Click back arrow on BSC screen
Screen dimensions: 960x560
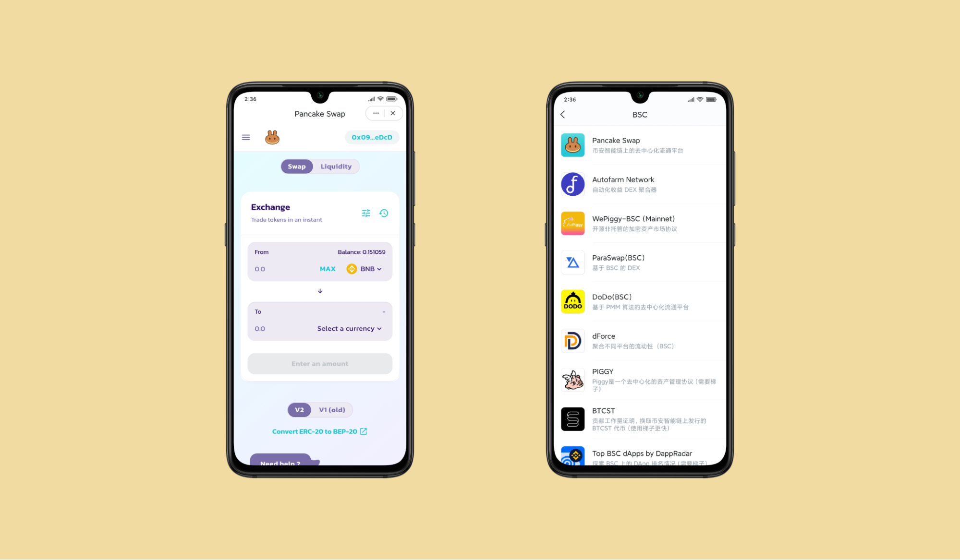pos(562,114)
